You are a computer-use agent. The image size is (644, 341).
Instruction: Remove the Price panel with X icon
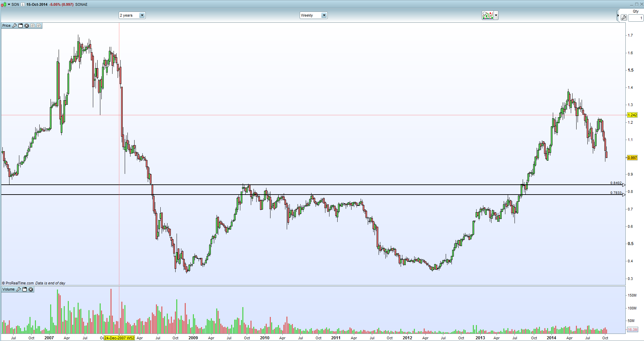tap(27, 25)
